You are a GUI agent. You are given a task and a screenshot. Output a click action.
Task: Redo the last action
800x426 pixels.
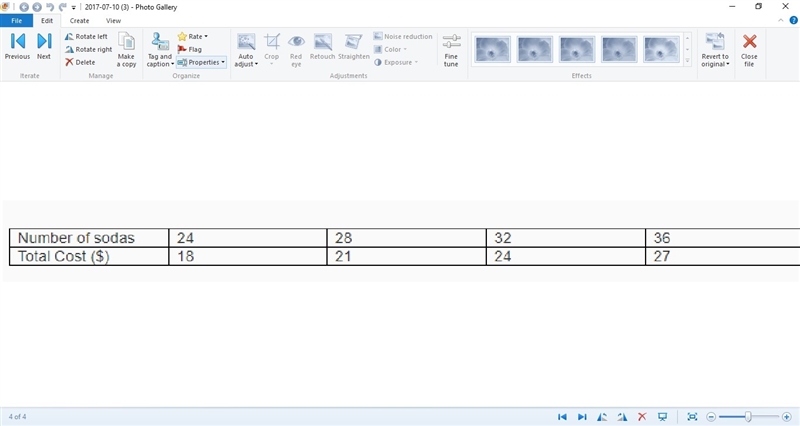[63, 7]
